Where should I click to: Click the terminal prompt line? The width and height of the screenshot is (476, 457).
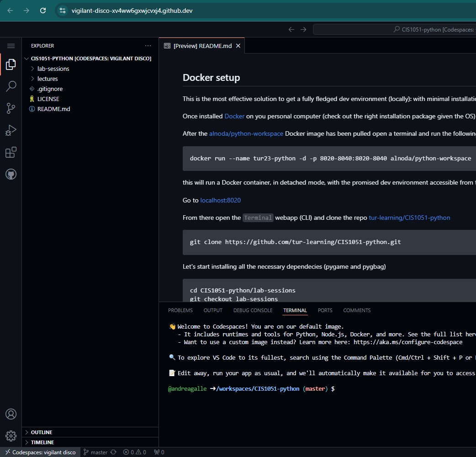[251, 388]
